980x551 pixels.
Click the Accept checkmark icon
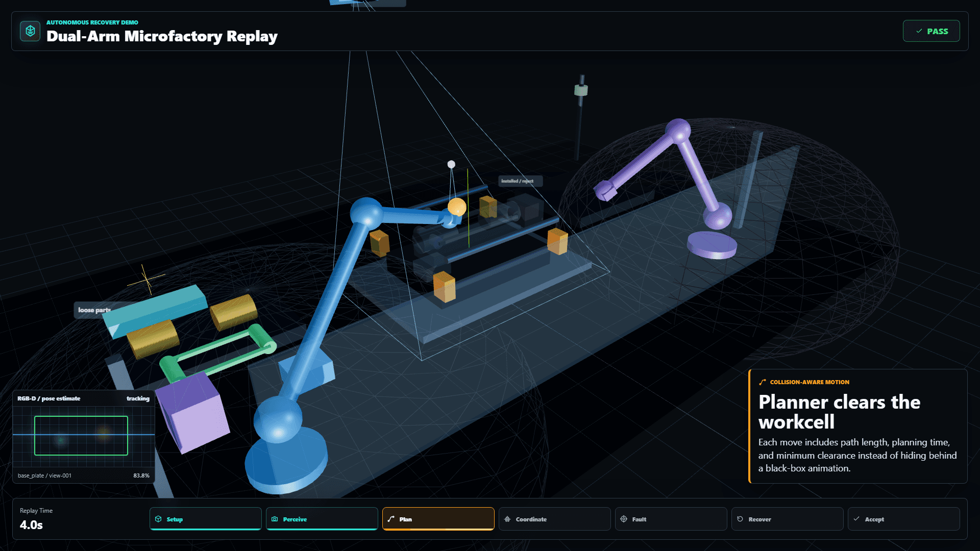[x=856, y=519]
